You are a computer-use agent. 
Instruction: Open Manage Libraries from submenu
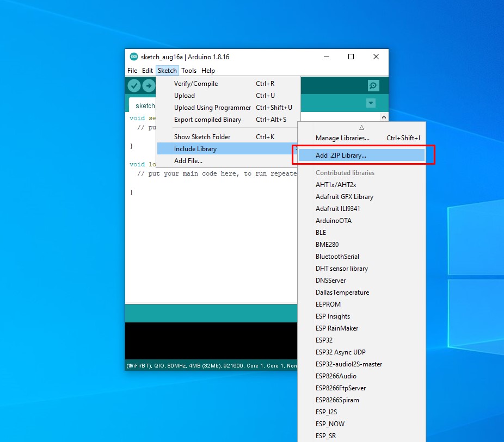click(342, 138)
